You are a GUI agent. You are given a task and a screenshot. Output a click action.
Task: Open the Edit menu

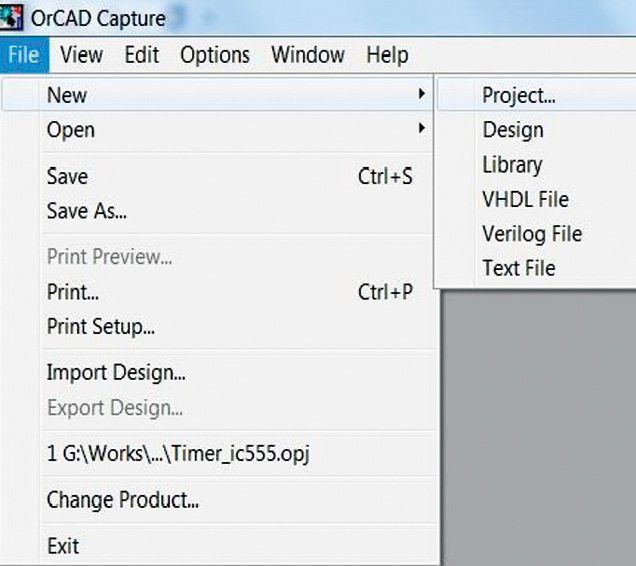point(142,54)
